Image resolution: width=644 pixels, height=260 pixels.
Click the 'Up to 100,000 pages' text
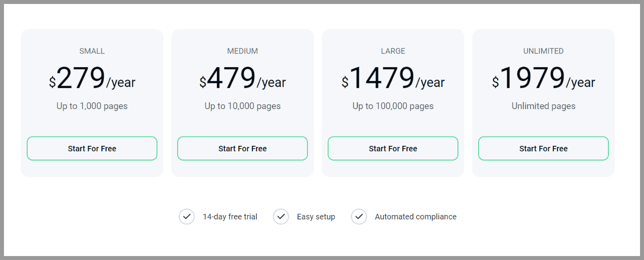pos(393,106)
